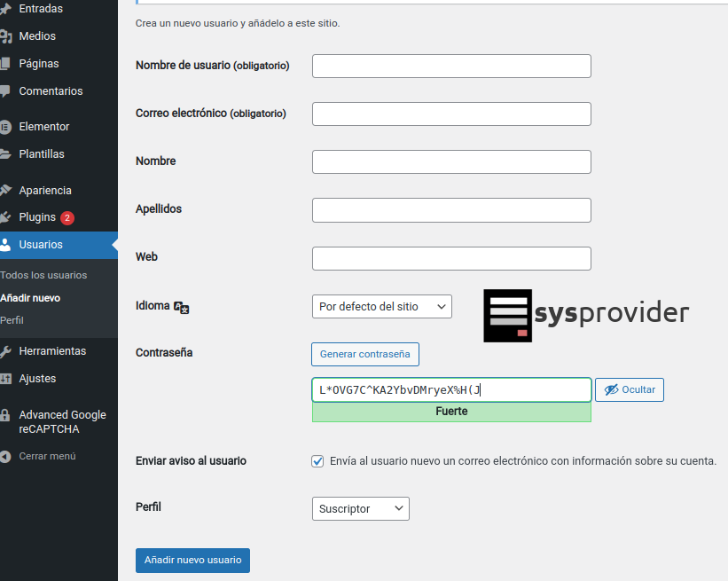This screenshot has width=728, height=581.
Task: Open the Idioma language dropdown
Action: (x=381, y=307)
